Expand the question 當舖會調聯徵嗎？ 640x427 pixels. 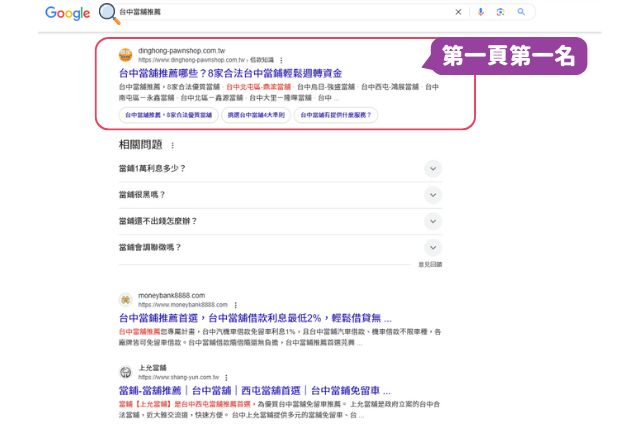point(280,247)
